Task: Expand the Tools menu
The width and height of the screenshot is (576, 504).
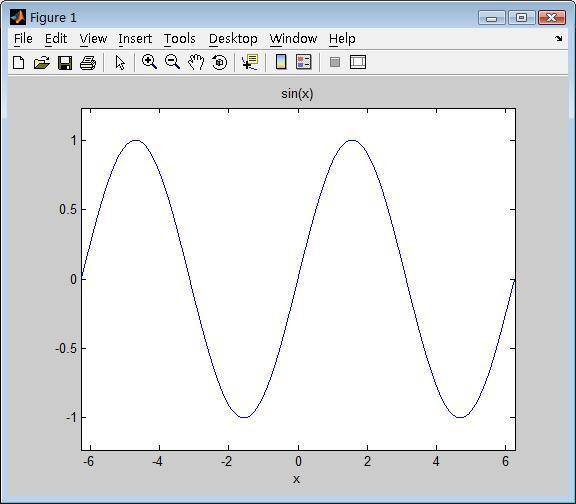Action: [180, 39]
